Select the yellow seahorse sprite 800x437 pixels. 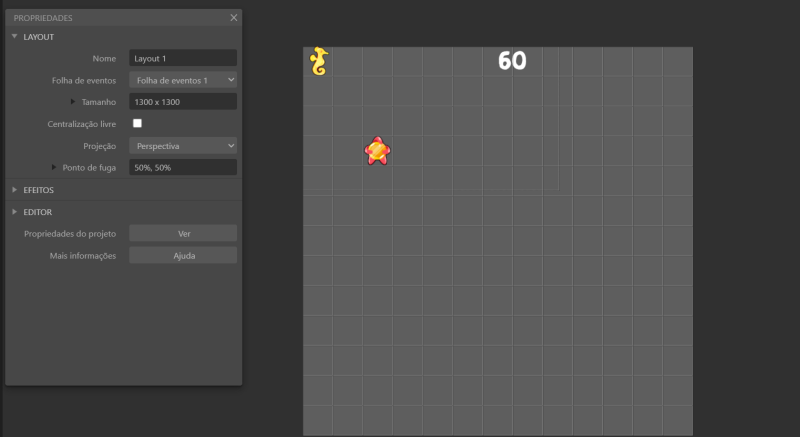pyautogui.click(x=319, y=61)
